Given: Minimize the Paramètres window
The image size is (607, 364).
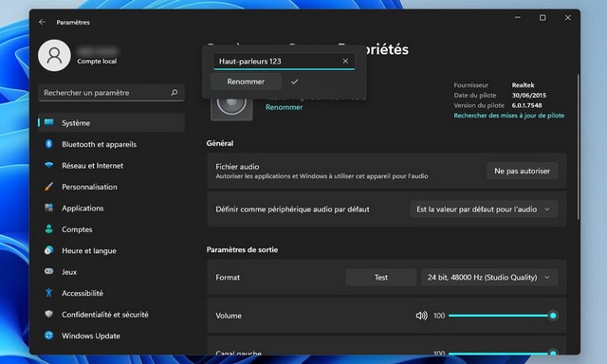Looking at the screenshot, I should pos(518,18).
